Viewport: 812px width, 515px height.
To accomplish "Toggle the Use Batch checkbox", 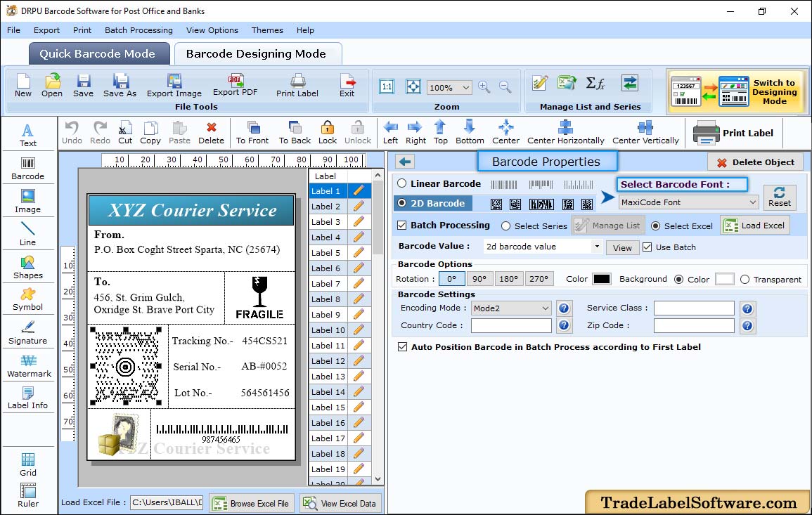I will pos(647,247).
